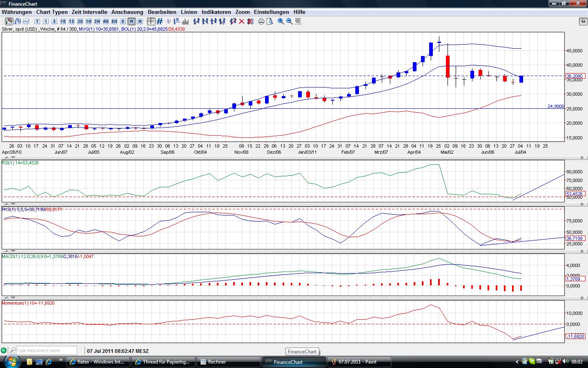Click the Momentum(1) 10 indicator label

tap(28, 303)
